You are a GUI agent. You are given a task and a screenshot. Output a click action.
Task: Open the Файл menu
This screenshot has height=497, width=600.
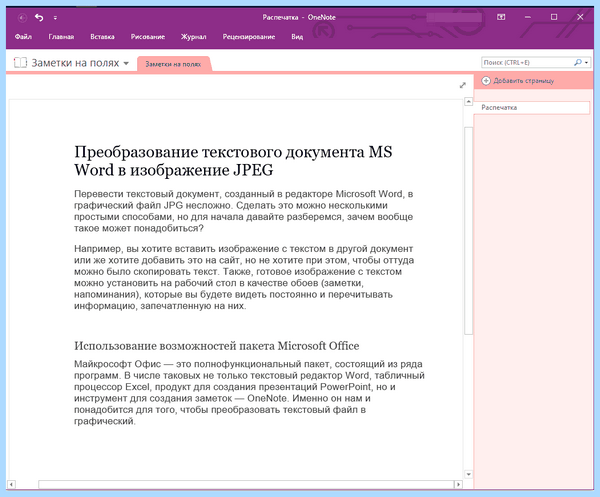tap(23, 37)
